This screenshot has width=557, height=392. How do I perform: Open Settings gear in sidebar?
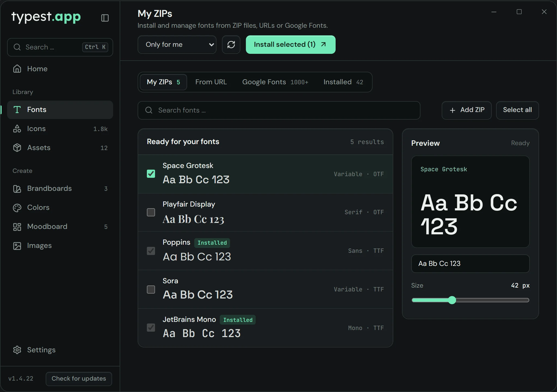pos(17,350)
